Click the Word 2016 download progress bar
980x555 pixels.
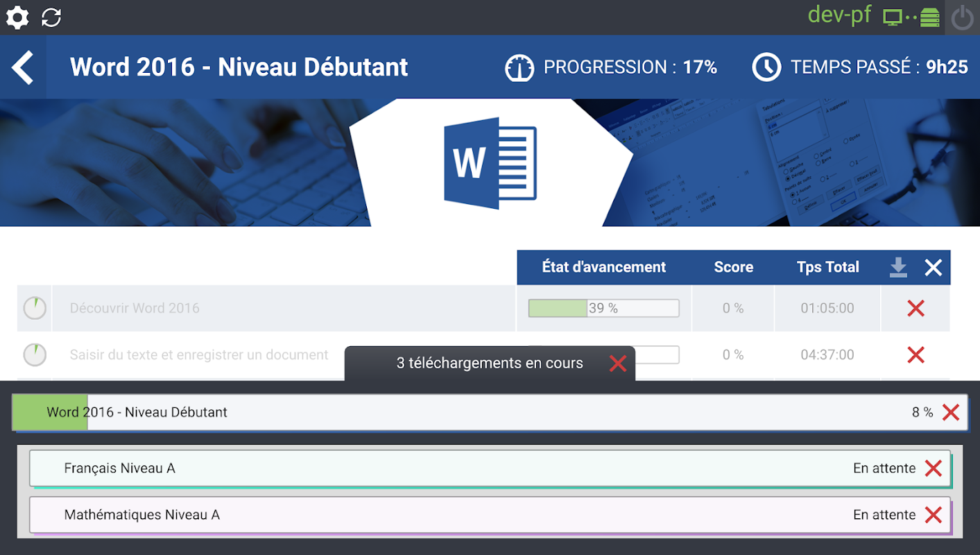490,412
